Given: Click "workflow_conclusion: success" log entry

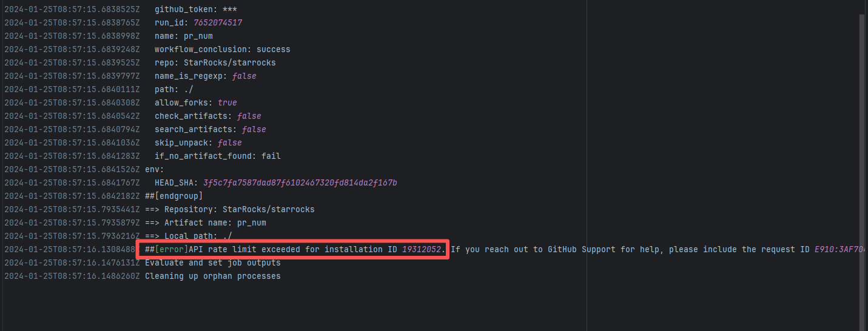Looking at the screenshot, I should click(222, 49).
